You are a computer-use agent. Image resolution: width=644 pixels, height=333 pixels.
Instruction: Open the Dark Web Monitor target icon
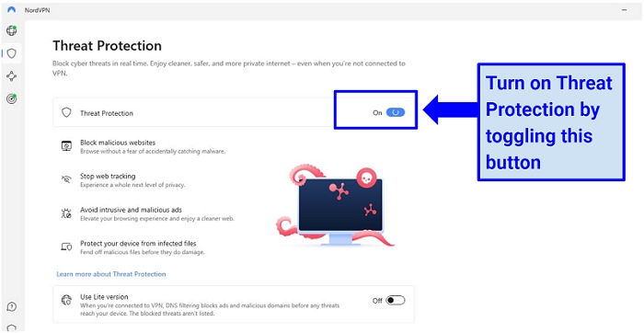(x=12, y=99)
